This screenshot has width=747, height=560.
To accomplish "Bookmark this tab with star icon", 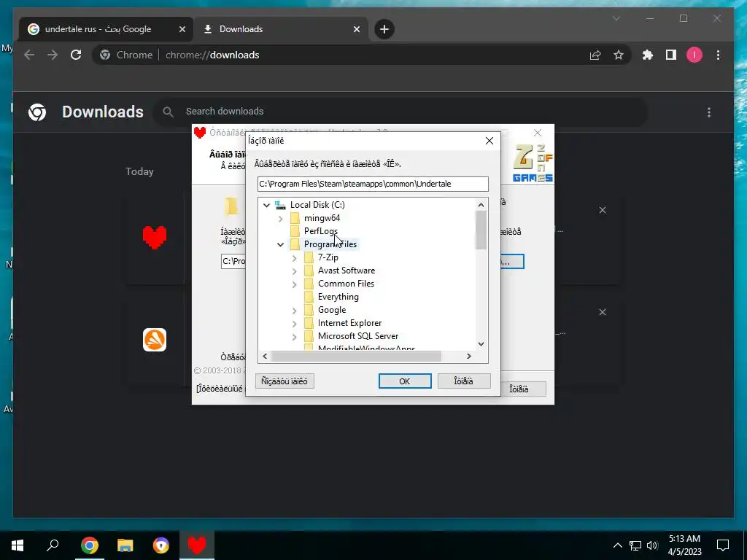I will pos(619,55).
